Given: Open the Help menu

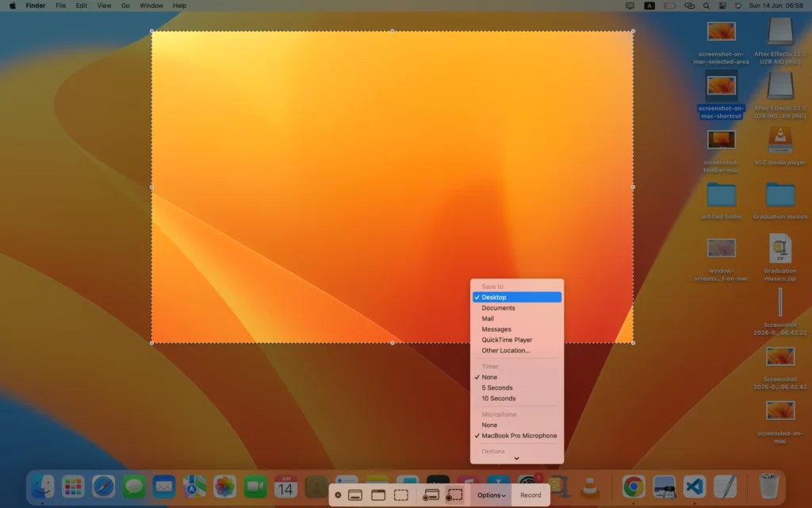Looking at the screenshot, I should 180,6.
